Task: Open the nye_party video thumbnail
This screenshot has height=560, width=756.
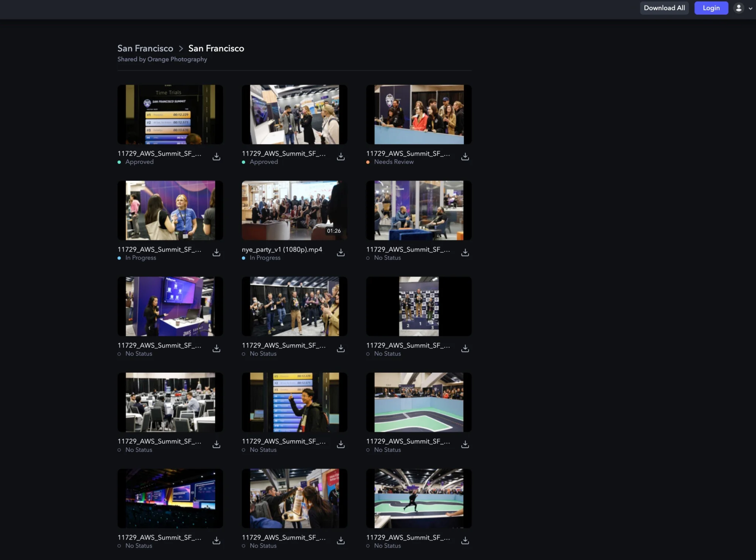Action: (x=294, y=210)
